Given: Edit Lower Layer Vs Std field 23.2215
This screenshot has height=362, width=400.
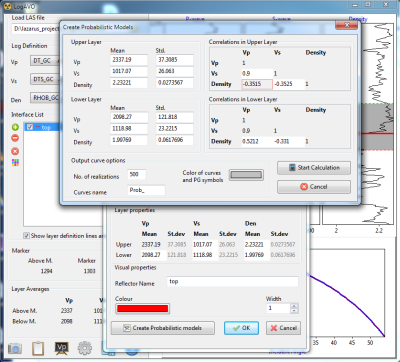Looking at the screenshot, I should click(175, 129).
